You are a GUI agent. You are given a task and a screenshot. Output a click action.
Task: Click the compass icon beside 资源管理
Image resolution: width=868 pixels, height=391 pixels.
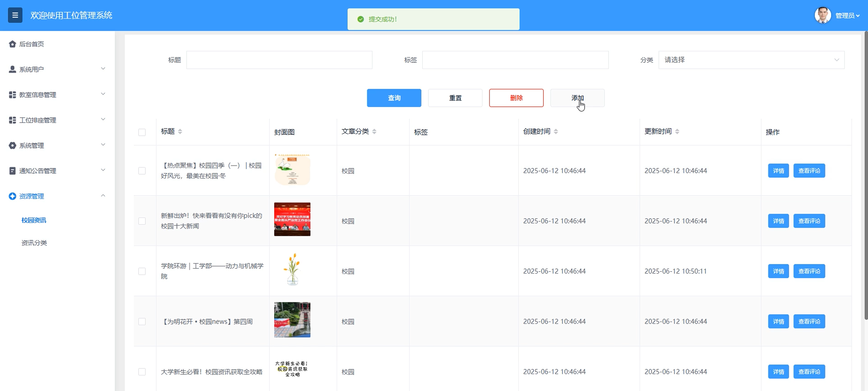click(12, 196)
